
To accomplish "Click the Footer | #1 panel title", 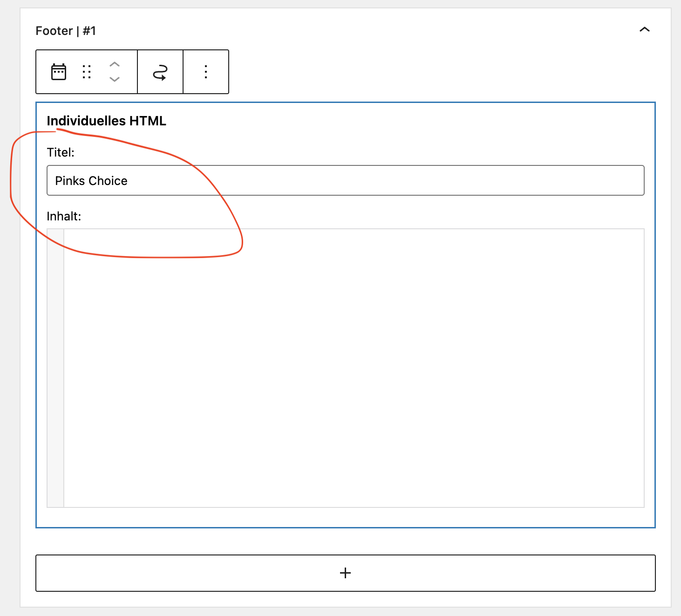I will (66, 31).
